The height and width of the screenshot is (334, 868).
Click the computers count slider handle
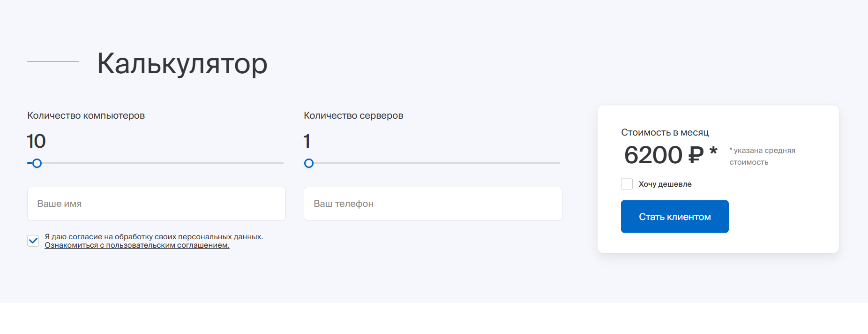37,163
